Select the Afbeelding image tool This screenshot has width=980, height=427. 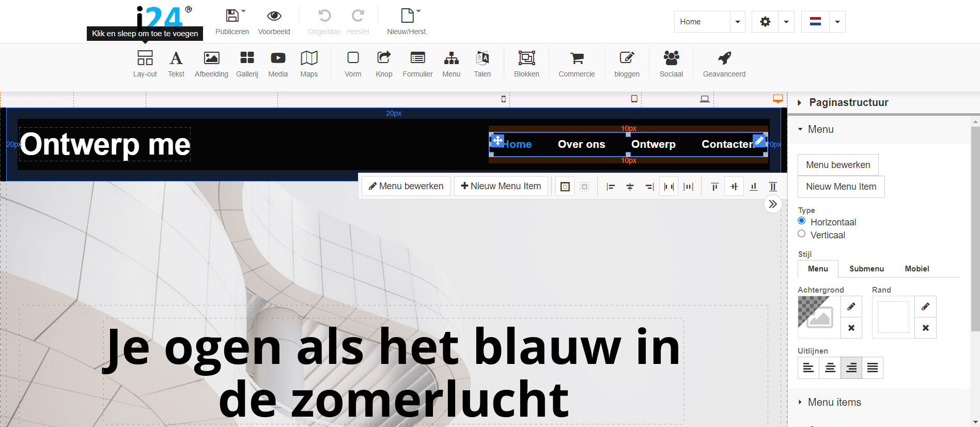click(211, 58)
